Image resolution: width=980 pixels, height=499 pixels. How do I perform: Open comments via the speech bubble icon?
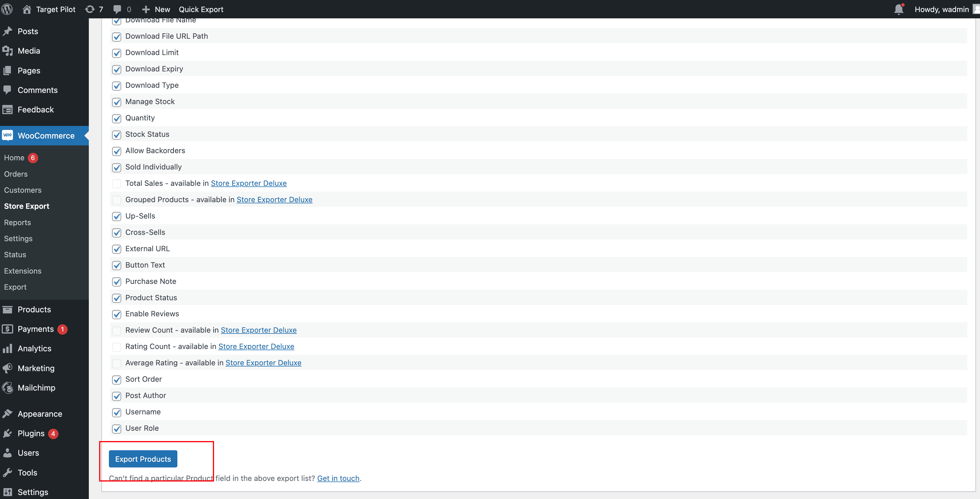tap(117, 9)
